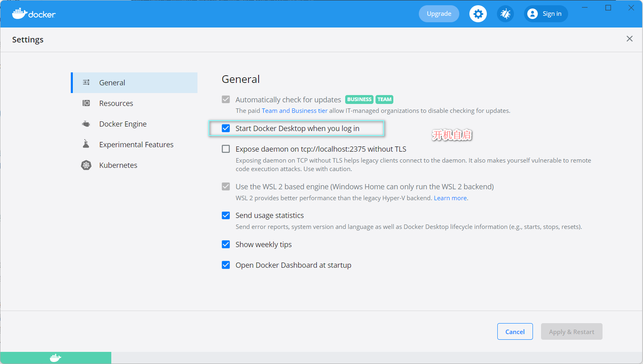The width and height of the screenshot is (643, 364).
Task: Open the Kubernetes settings tab
Action: coord(134,165)
